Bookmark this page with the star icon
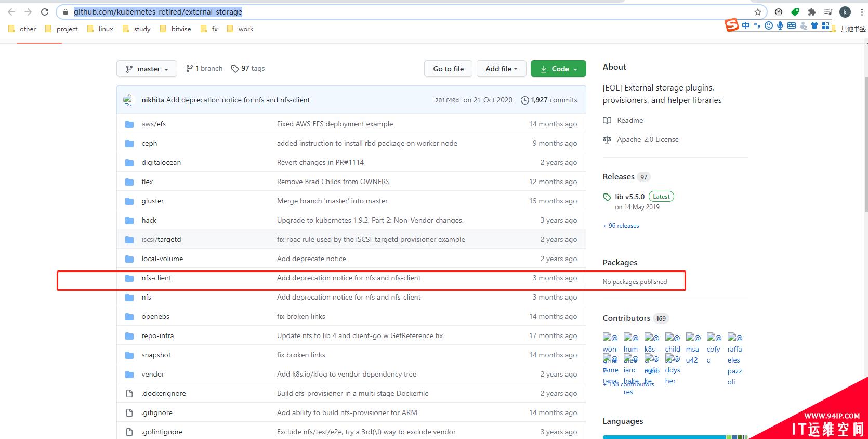This screenshot has height=439, width=868. pos(758,11)
